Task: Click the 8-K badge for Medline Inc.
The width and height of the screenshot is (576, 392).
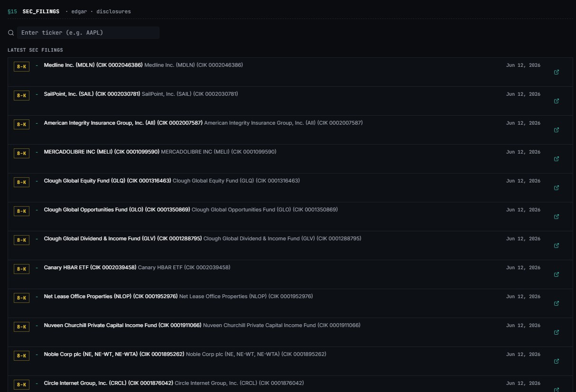Action: coord(21,66)
